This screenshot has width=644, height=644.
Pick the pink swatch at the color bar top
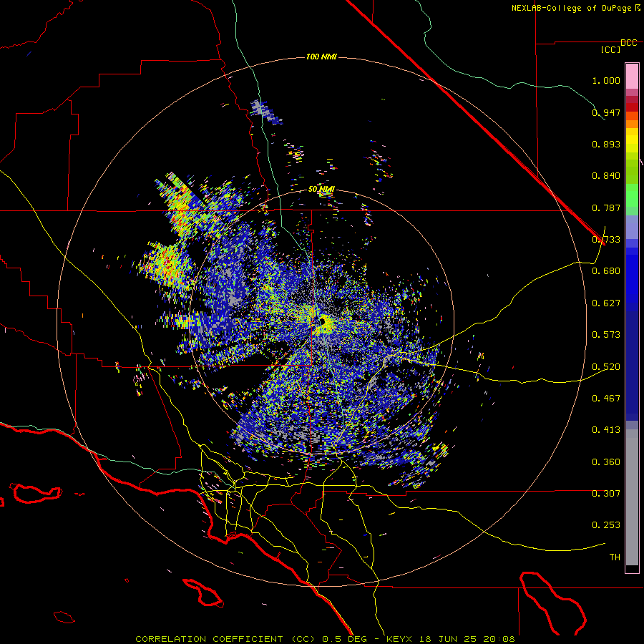pos(632,76)
